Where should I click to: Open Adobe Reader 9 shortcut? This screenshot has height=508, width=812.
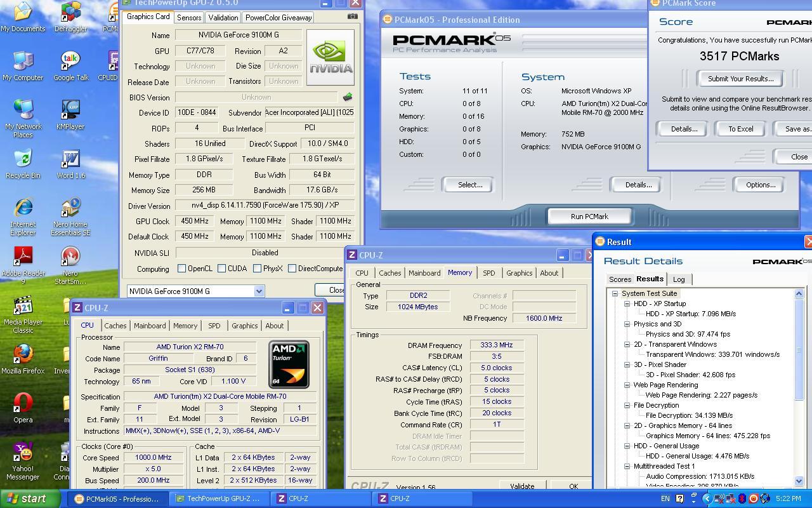(x=23, y=265)
